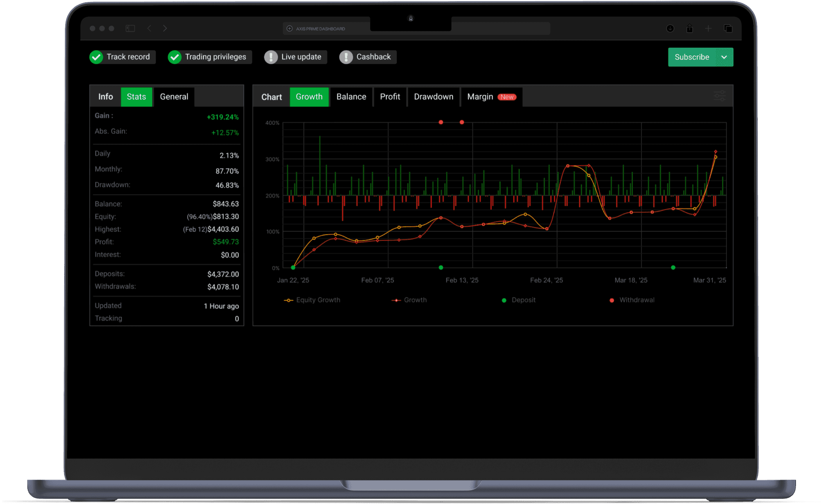Open a new tab with the plus icon

pos(708,29)
